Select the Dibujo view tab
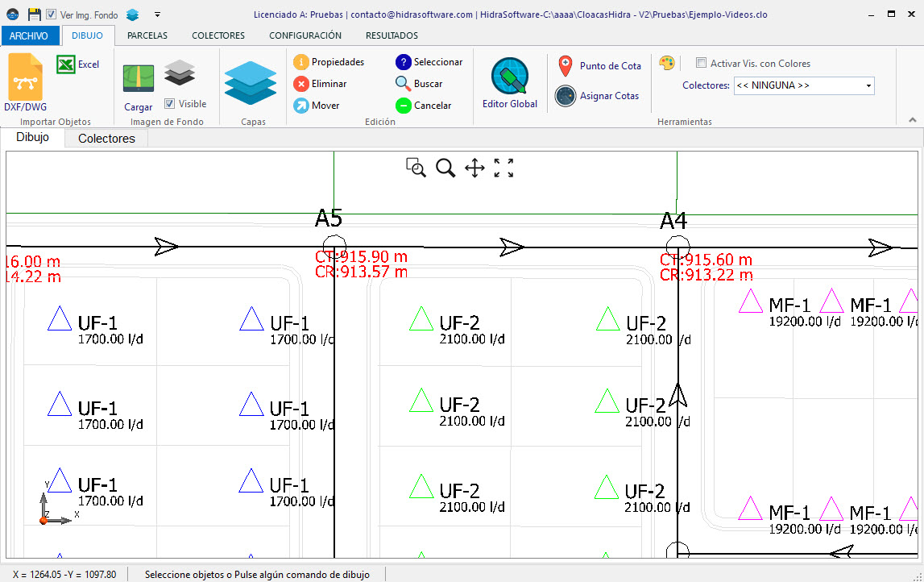Image resolution: width=924 pixels, height=582 pixels. [32, 137]
